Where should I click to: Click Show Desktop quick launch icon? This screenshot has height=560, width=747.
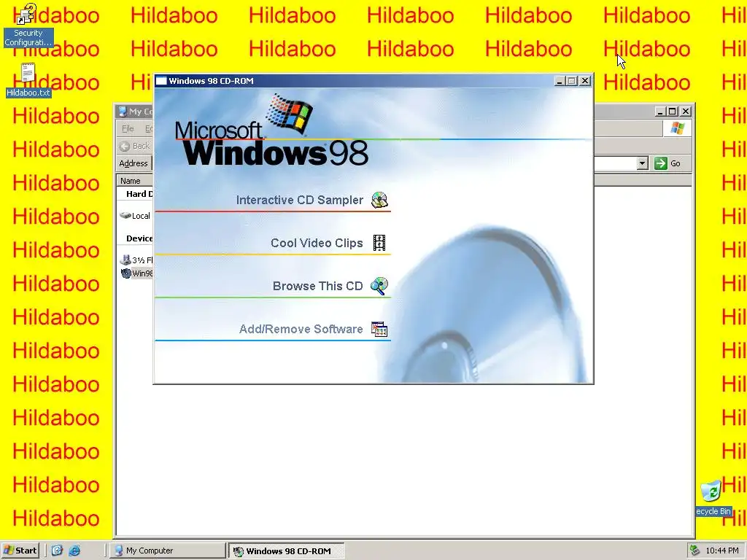(x=57, y=551)
